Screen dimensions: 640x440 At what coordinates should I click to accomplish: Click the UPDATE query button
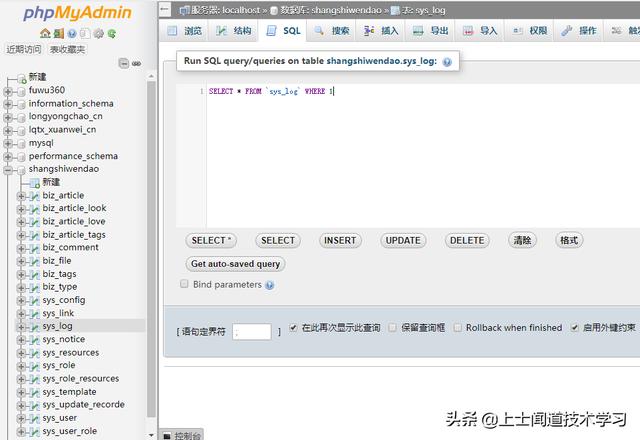coord(403,240)
